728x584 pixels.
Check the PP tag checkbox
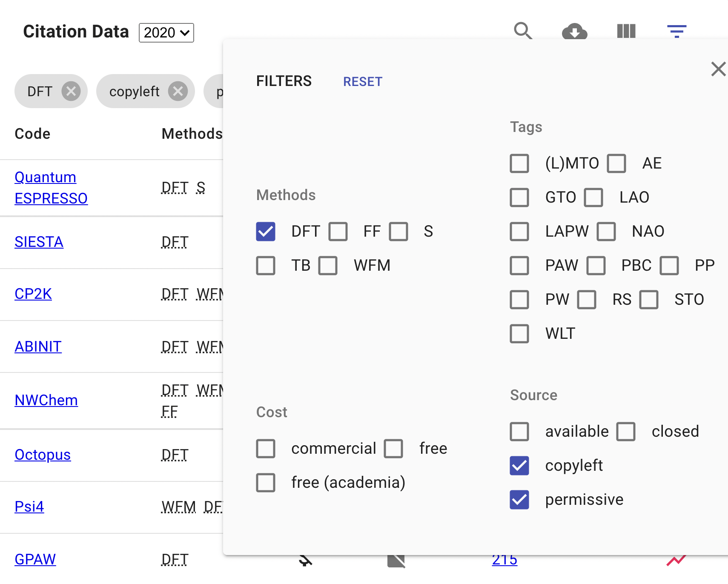click(x=669, y=266)
